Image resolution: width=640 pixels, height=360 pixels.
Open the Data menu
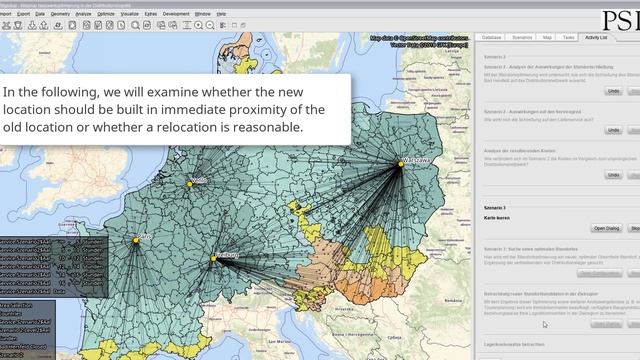point(40,14)
